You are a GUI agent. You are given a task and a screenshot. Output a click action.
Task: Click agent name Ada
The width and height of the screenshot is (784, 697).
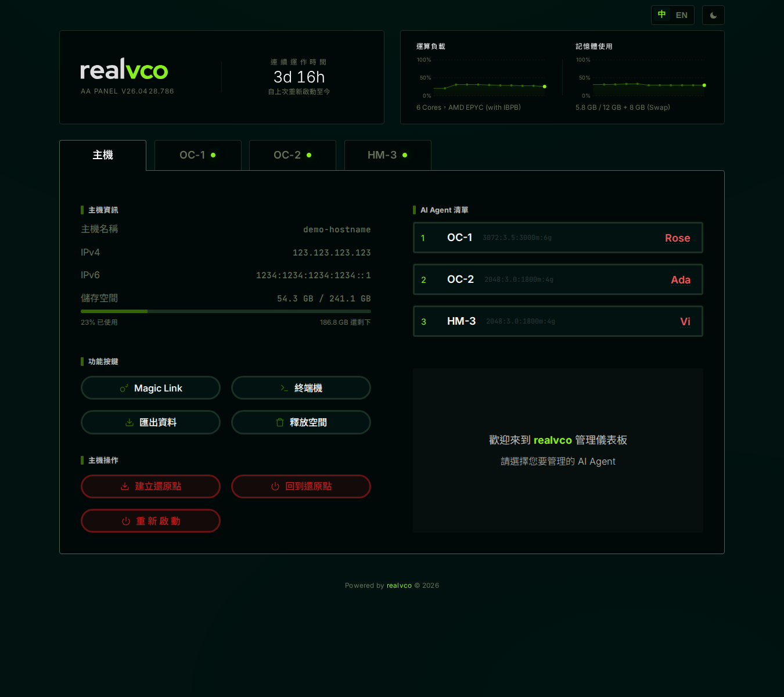click(x=681, y=280)
